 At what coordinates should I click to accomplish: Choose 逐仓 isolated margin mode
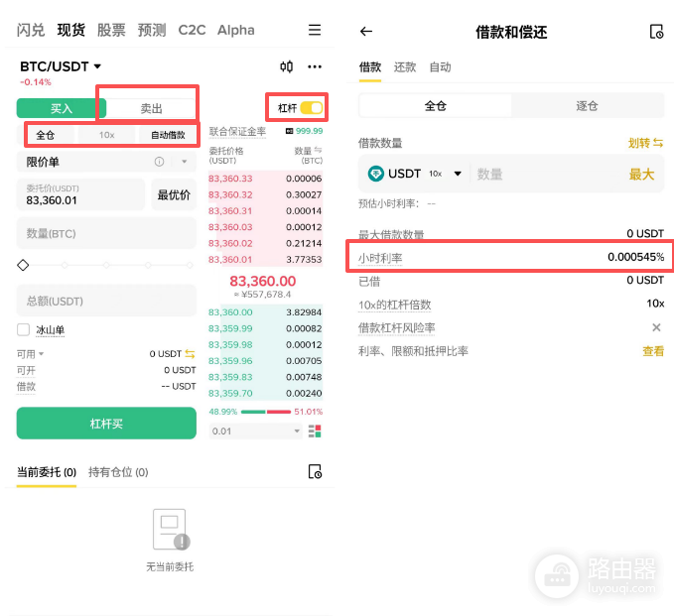587,106
